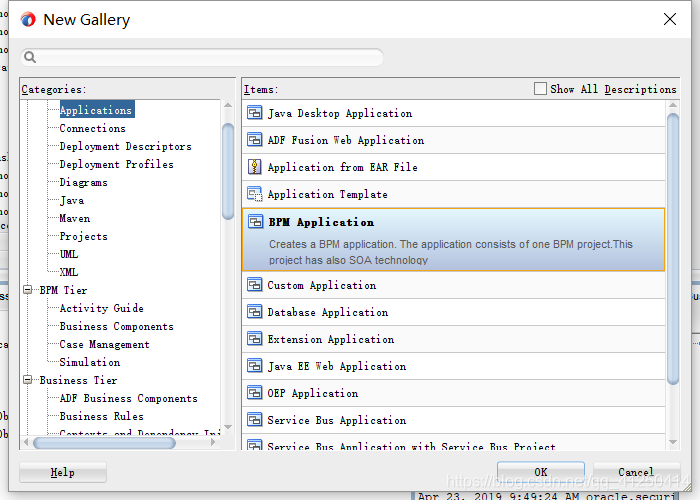Select Custom Application item text
The width and height of the screenshot is (700, 500).
click(x=322, y=285)
